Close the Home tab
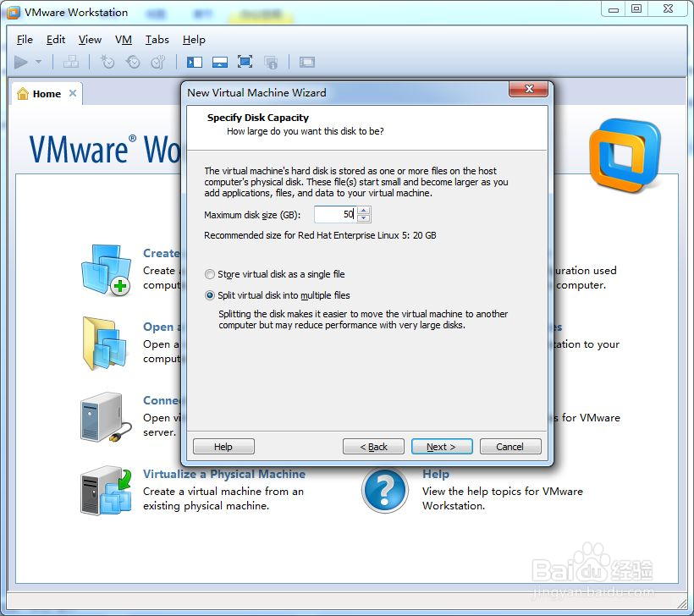 click(73, 93)
